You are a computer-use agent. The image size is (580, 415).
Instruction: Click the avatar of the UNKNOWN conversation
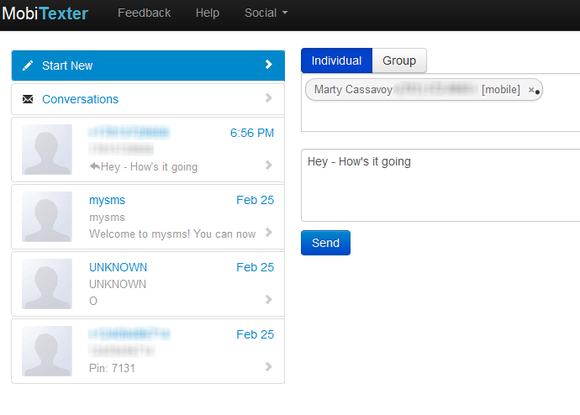pyautogui.click(x=47, y=284)
